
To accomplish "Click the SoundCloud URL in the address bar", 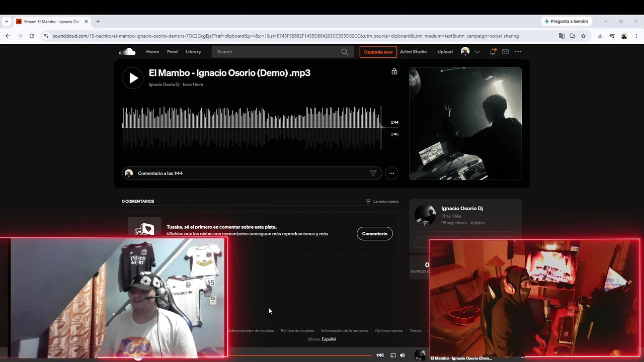I will coord(286,36).
